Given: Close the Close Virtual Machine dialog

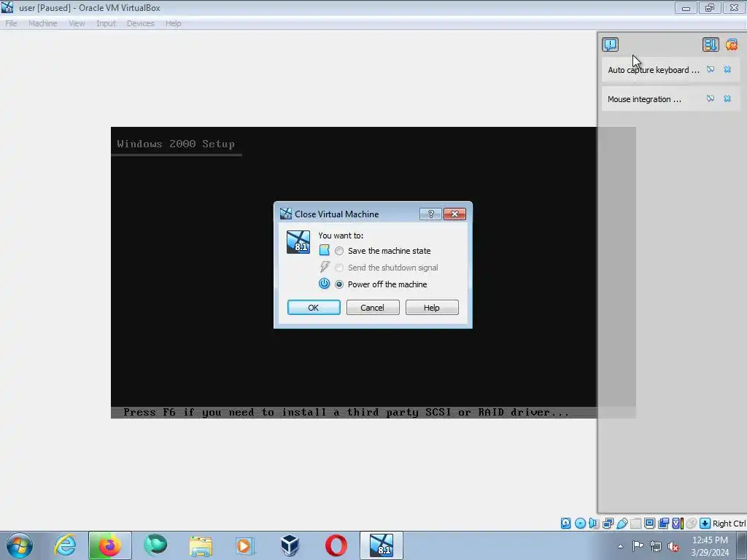Looking at the screenshot, I should [x=454, y=214].
